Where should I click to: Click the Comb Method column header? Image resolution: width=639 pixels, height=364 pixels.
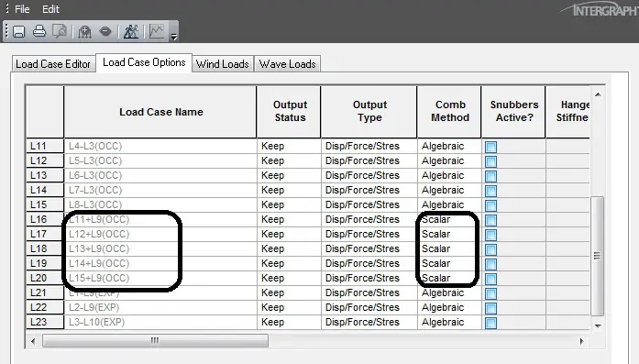coord(449,111)
